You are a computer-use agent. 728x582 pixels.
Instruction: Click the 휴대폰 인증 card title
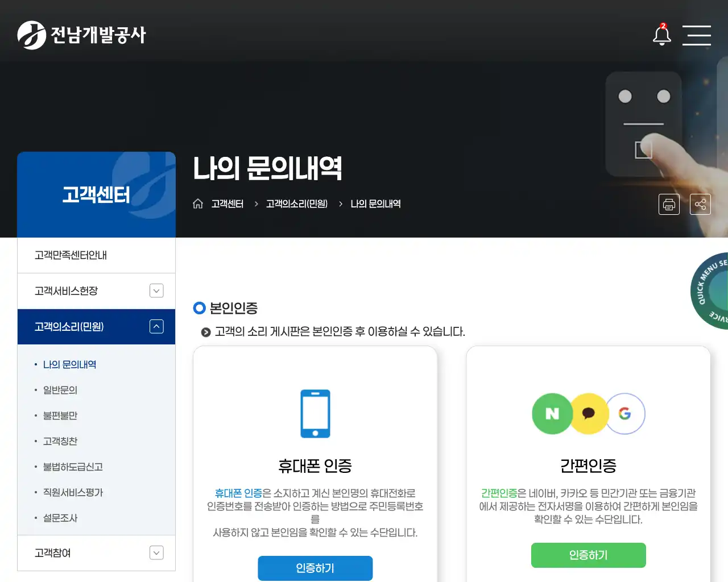click(315, 466)
